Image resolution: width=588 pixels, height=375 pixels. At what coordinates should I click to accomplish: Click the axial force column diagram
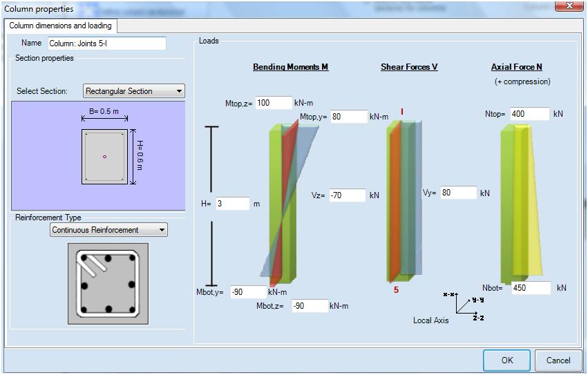520,202
